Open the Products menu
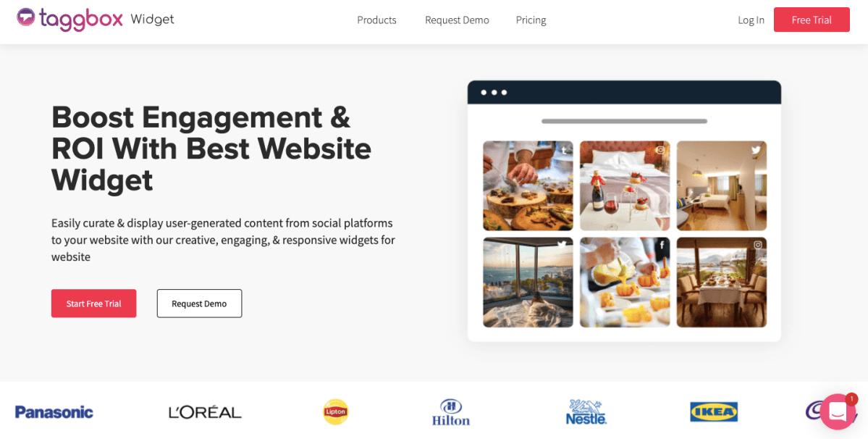This screenshot has width=868, height=439. tap(377, 20)
